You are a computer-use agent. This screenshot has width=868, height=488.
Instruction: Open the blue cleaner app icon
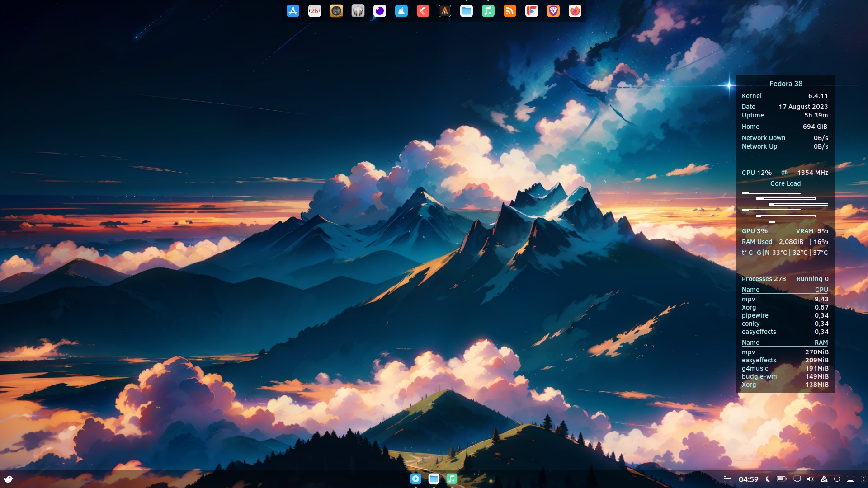(401, 11)
